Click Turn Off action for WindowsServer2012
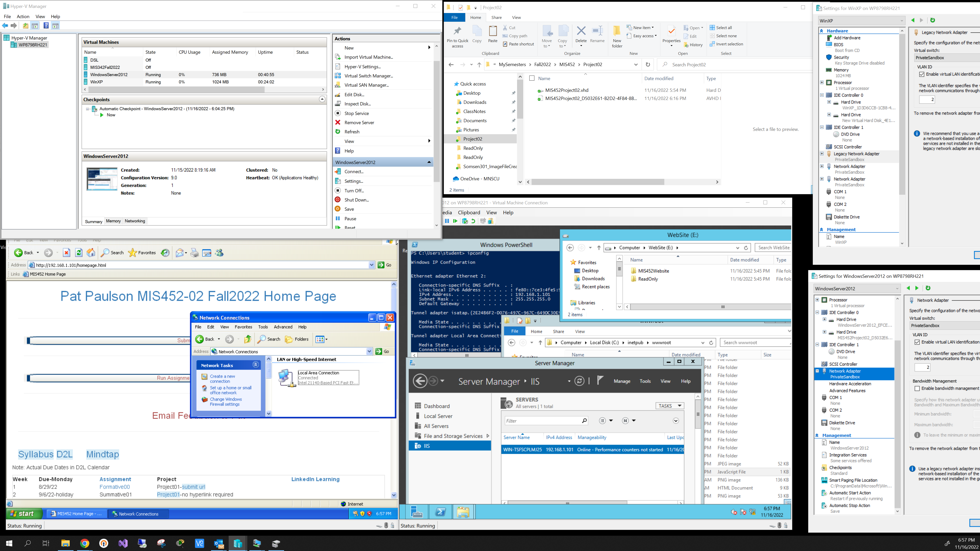 pos(354,191)
